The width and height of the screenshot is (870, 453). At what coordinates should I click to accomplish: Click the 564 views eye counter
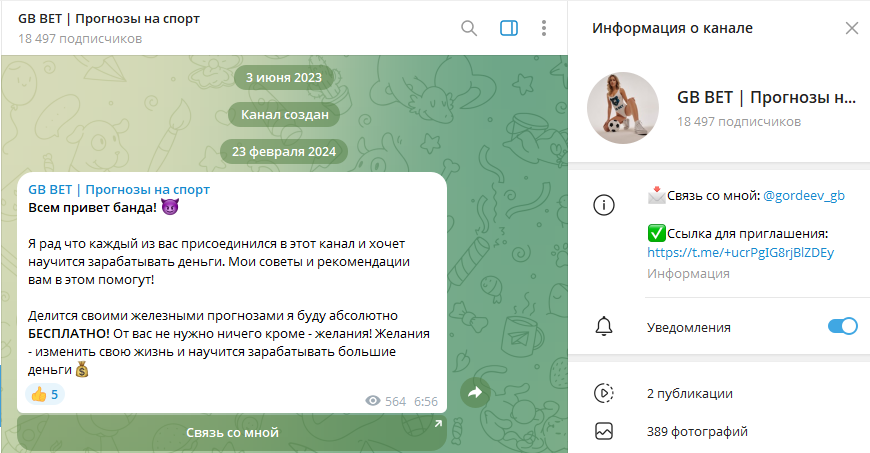386,401
